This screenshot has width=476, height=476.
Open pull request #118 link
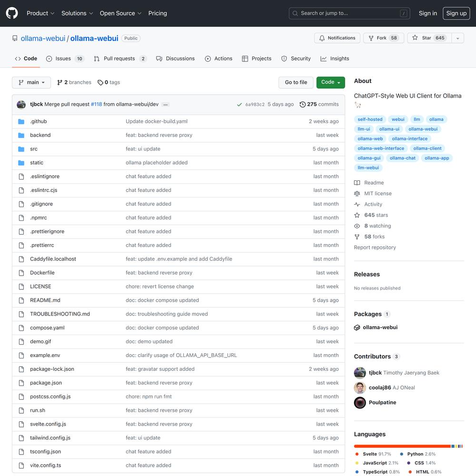(97, 104)
